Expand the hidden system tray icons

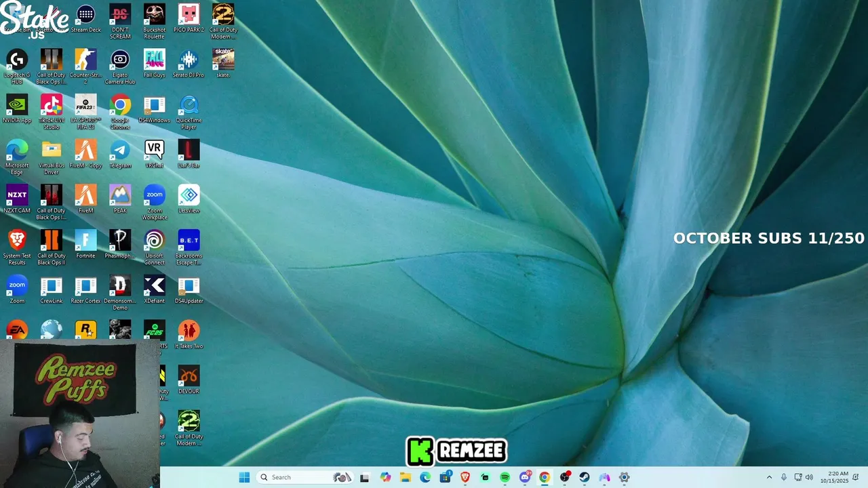(x=769, y=477)
